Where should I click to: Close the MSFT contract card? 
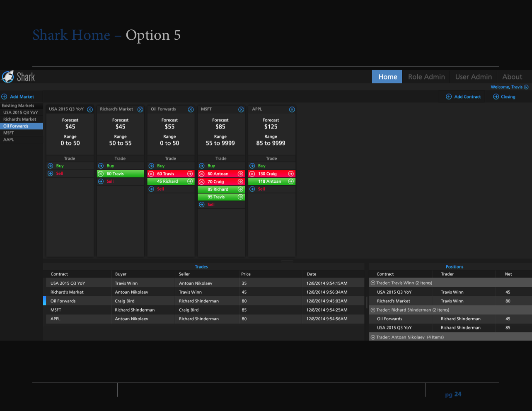pyautogui.click(x=241, y=109)
